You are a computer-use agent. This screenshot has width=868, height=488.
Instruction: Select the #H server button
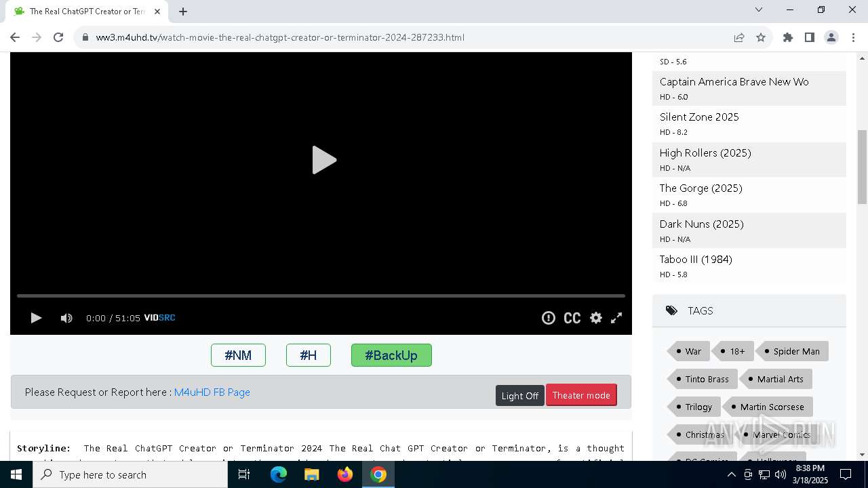(309, 355)
